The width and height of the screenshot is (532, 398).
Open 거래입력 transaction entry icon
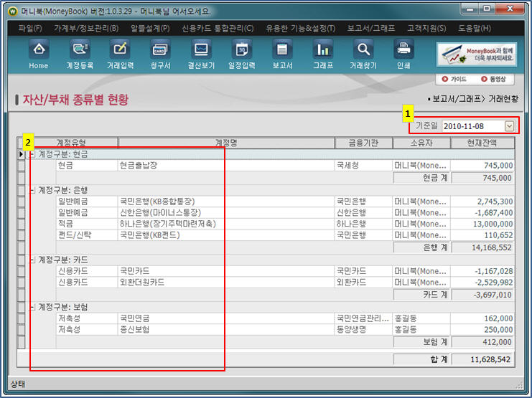tap(120, 55)
